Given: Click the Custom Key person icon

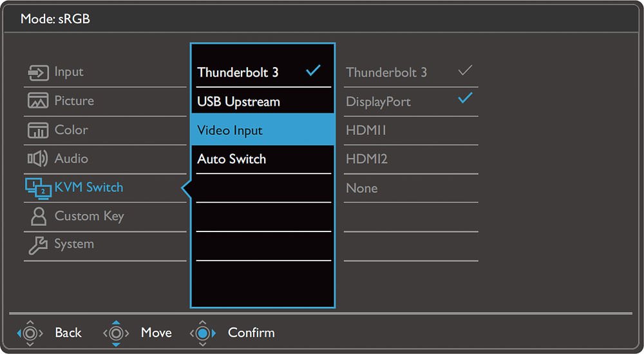Looking at the screenshot, I should click(x=39, y=216).
